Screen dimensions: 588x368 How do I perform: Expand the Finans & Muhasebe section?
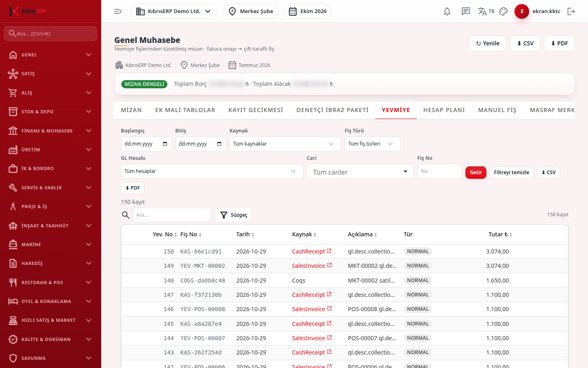(51, 131)
